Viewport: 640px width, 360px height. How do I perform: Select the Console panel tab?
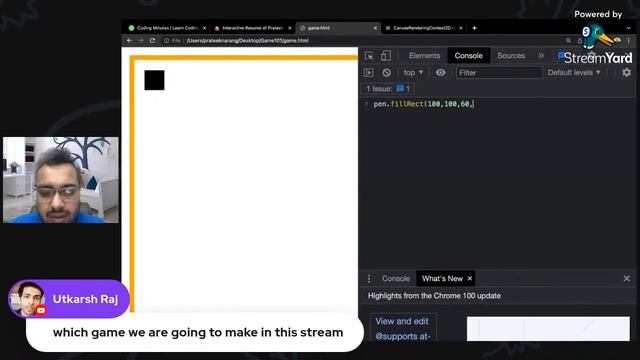click(469, 56)
